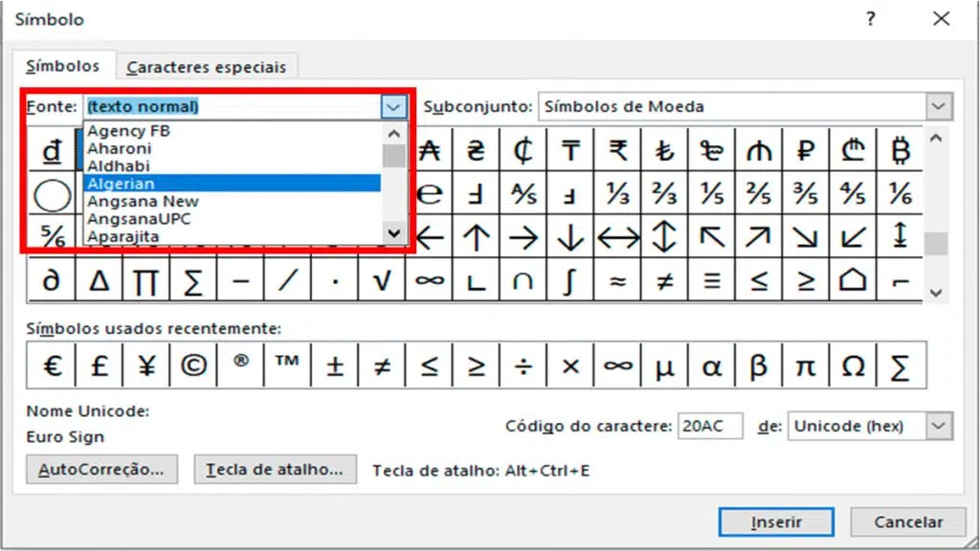Viewport: 980px width, 551px height.
Task: Select the copyright symbol in recent symbols
Action: tap(193, 364)
